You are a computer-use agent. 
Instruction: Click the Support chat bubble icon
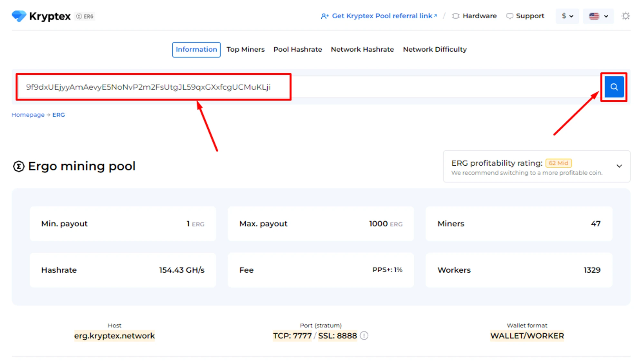click(x=509, y=16)
